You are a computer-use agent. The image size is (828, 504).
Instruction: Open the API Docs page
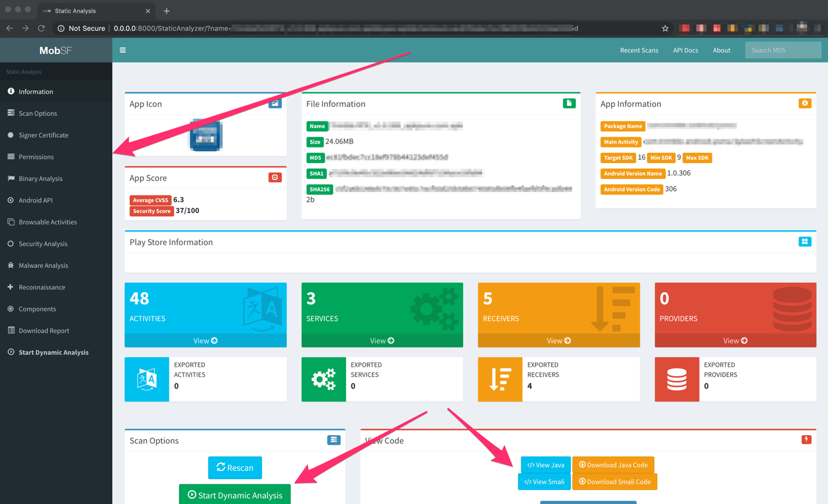[685, 50]
